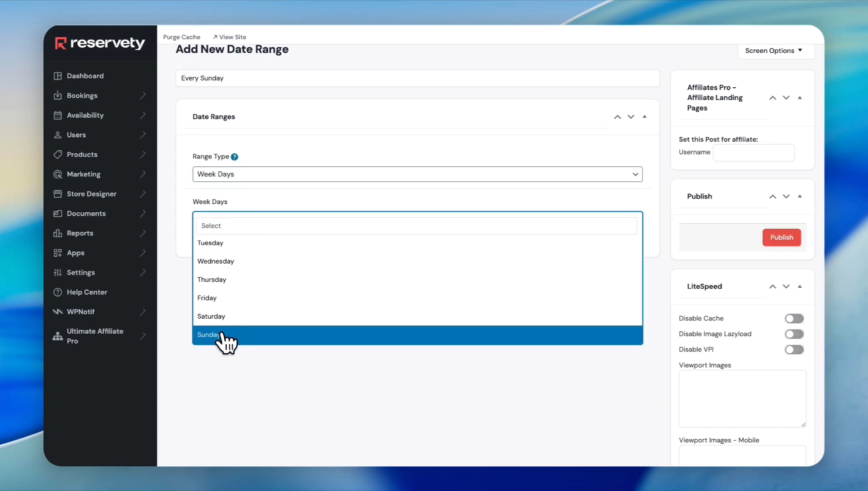Click the affiliate Username input field
Image resolution: width=868 pixels, height=491 pixels.
click(753, 153)
